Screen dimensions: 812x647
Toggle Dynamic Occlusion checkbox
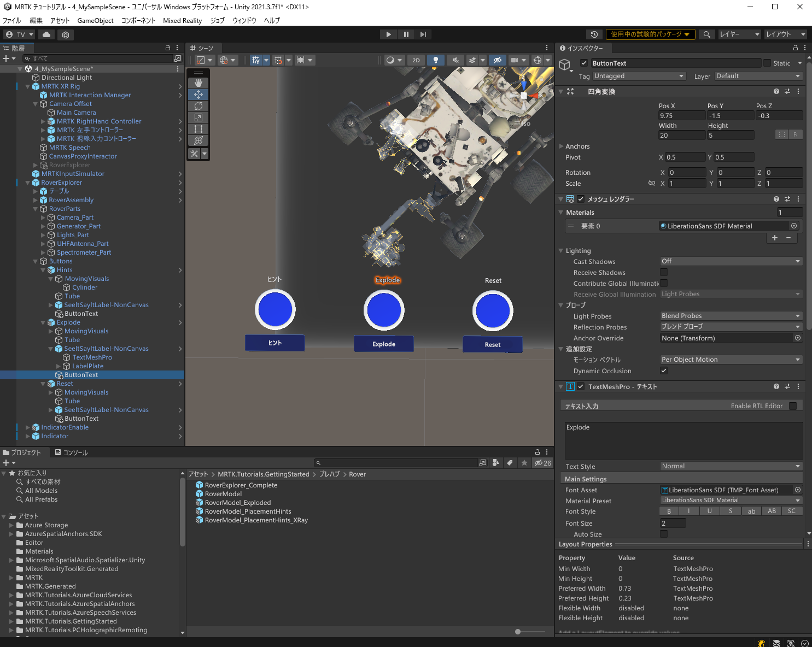click(664, 370)
